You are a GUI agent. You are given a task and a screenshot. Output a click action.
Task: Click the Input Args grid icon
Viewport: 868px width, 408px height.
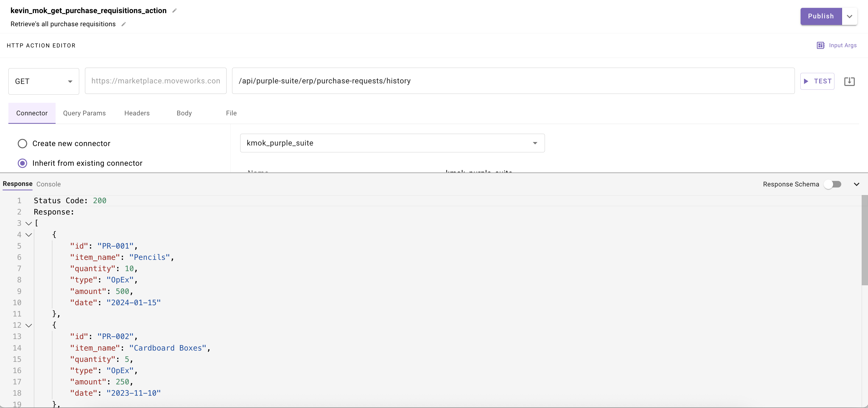821,45
